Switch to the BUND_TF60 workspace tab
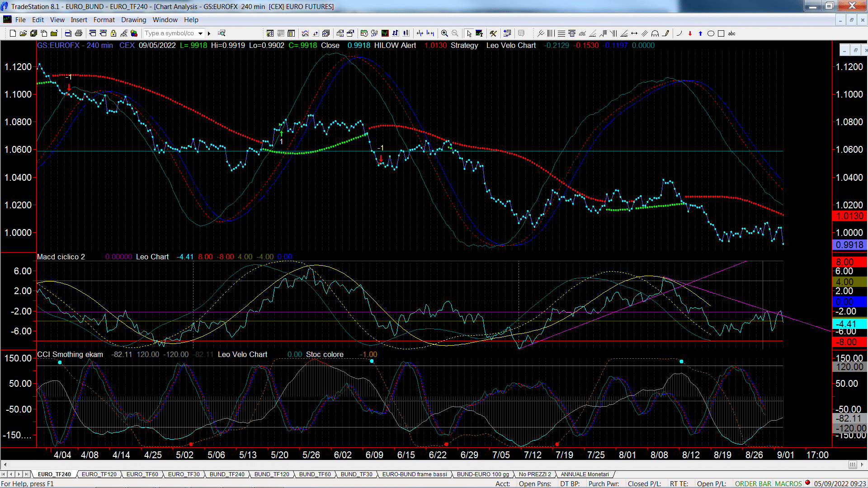Image resolution: width=868 pixels, height=488 pixels. [315, 474]
